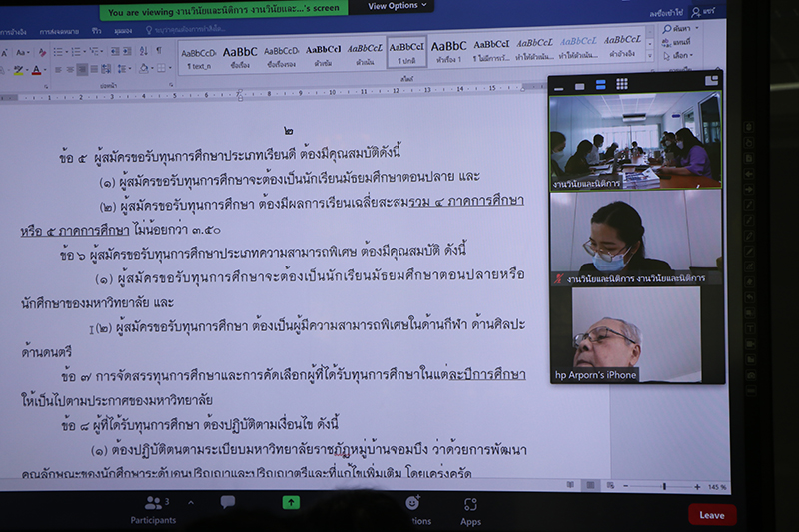Viewport: 799px width, 532px height.
Task: Open line spacing options
Action: [123, 68]
